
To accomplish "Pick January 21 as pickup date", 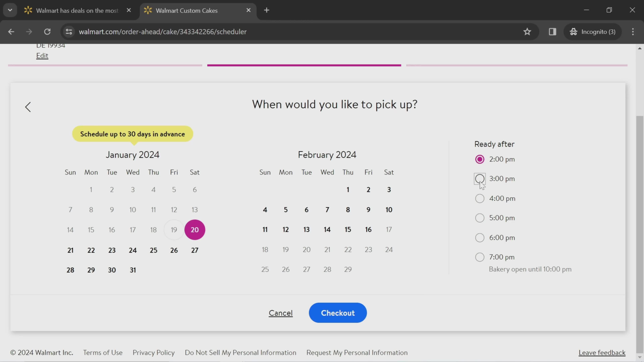I will click(x=70, y=250).
